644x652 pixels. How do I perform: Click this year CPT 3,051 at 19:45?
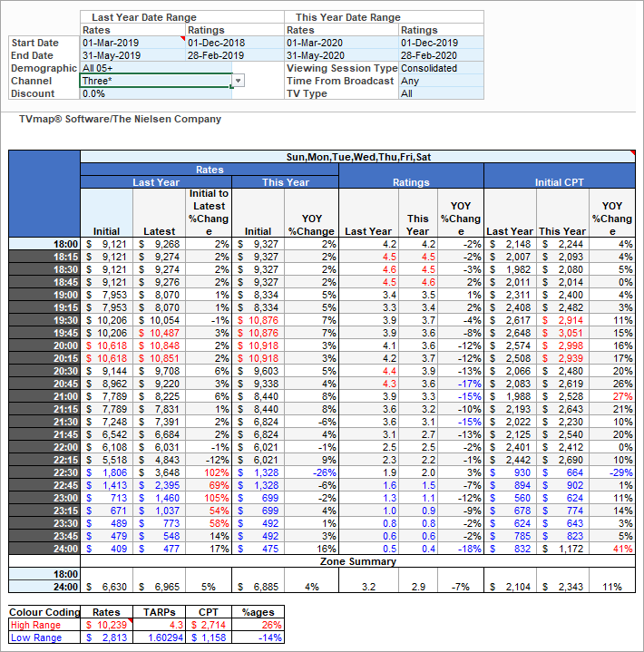click(562, 333)
